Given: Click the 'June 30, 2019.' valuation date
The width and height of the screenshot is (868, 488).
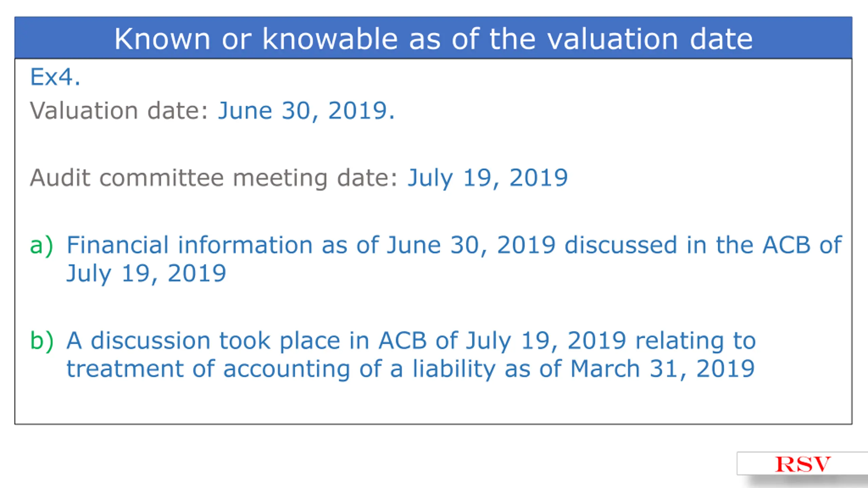Looking at the screenshot, I should coord(307,111).
